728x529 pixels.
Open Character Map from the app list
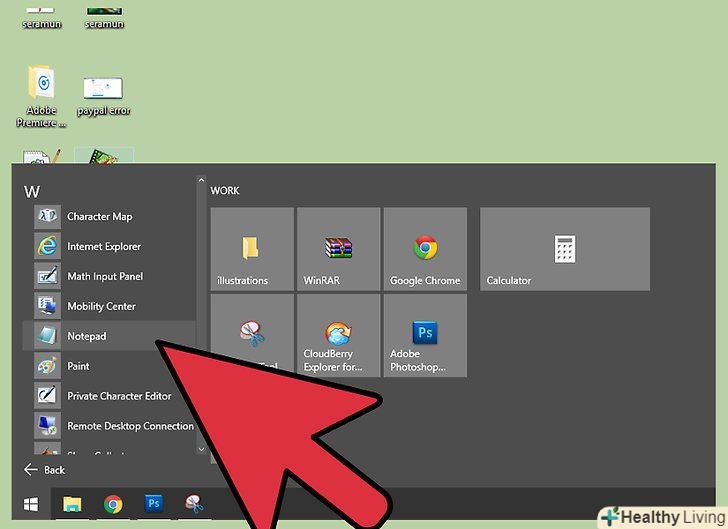99,217
